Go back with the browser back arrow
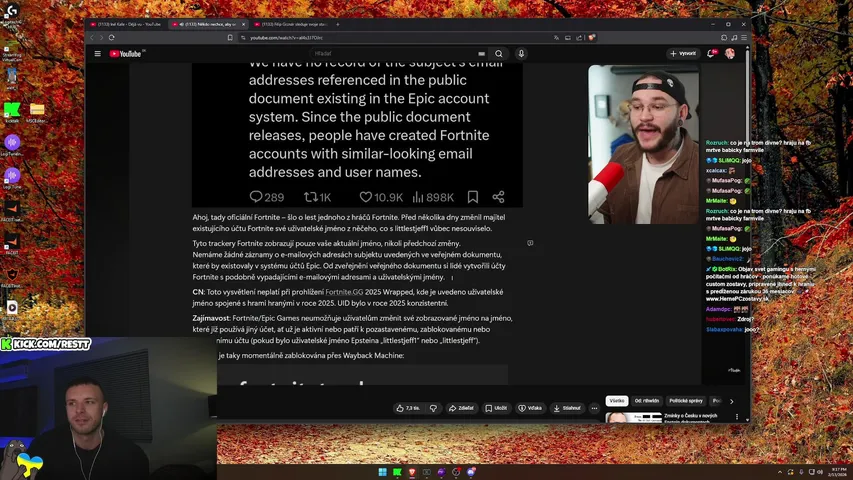This screenshot has height=480, width=853. (92, 38)
